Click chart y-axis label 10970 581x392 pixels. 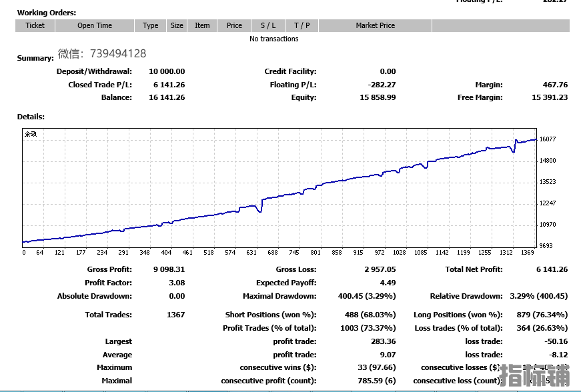(547, 224)
